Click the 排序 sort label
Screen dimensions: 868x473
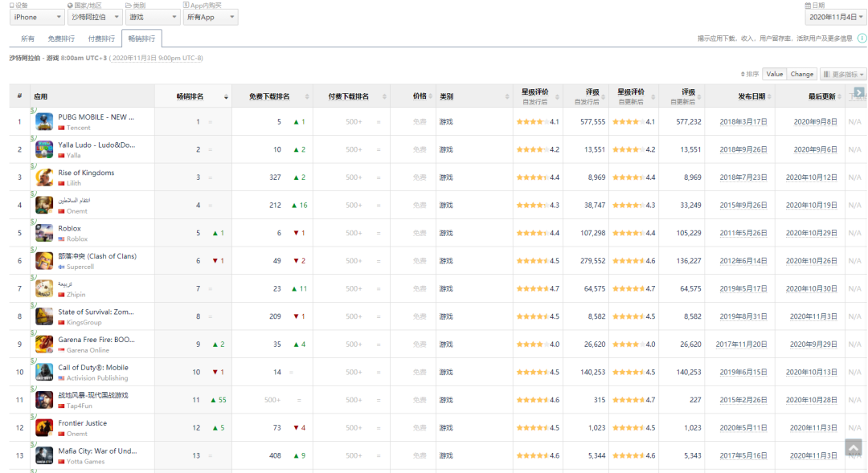pyautogui.click(x=750, y=74)
